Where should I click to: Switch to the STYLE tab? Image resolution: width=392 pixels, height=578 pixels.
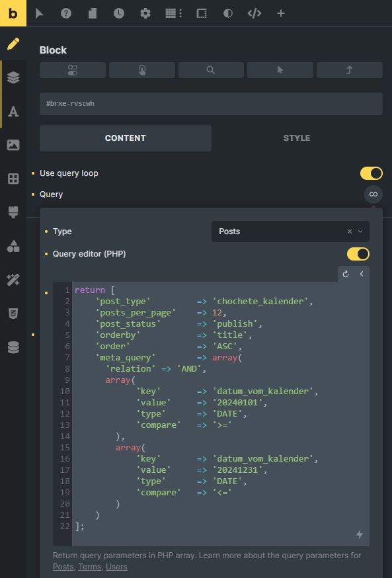(297, 138)
